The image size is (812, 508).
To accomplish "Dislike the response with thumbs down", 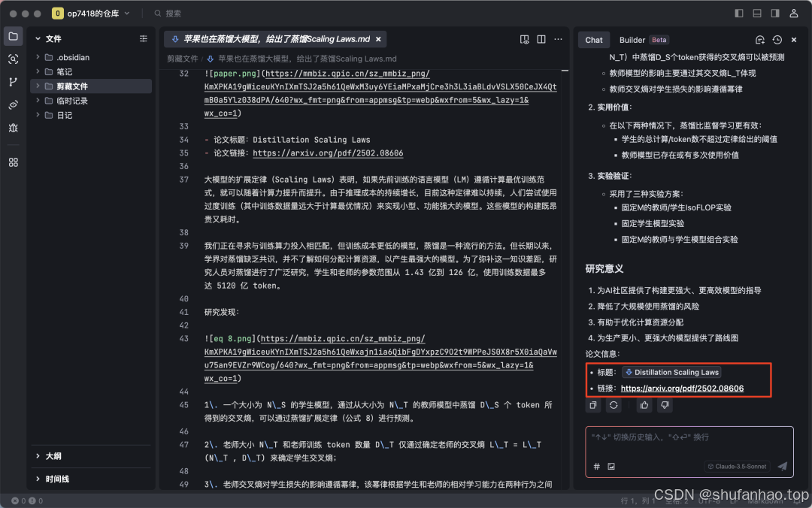I will (665, 406).
